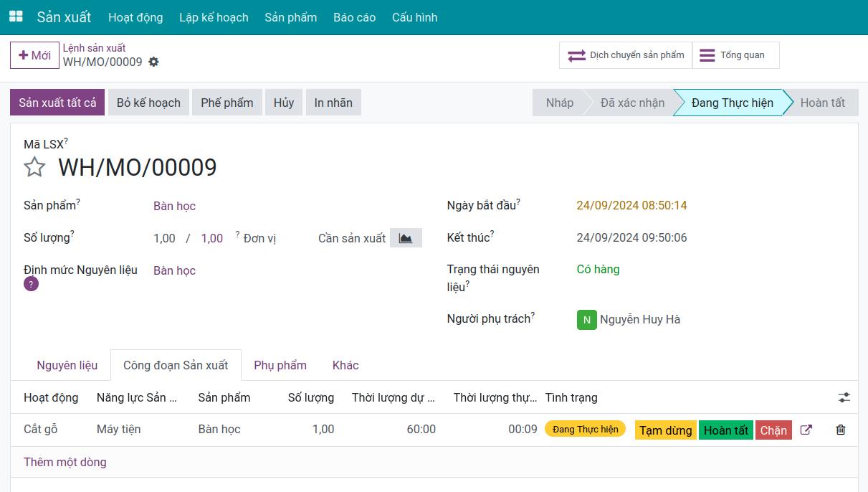Open the column settings adjust icon
This screenshot has height=492, width=868.
pos(844,397)
